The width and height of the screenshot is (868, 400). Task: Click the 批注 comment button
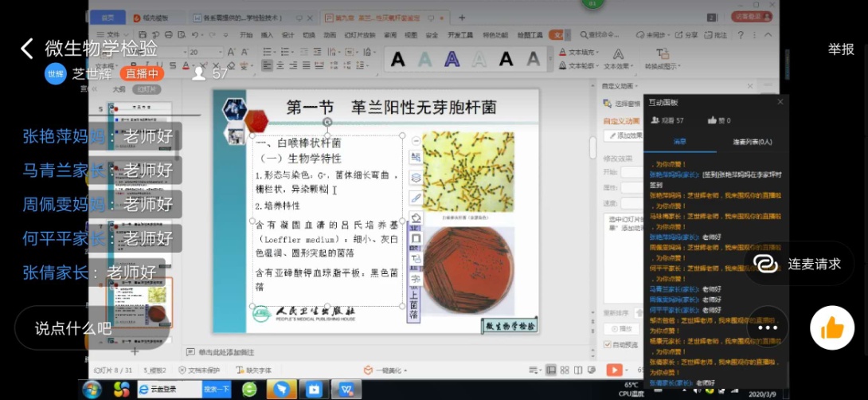click(x=716, y=34)
